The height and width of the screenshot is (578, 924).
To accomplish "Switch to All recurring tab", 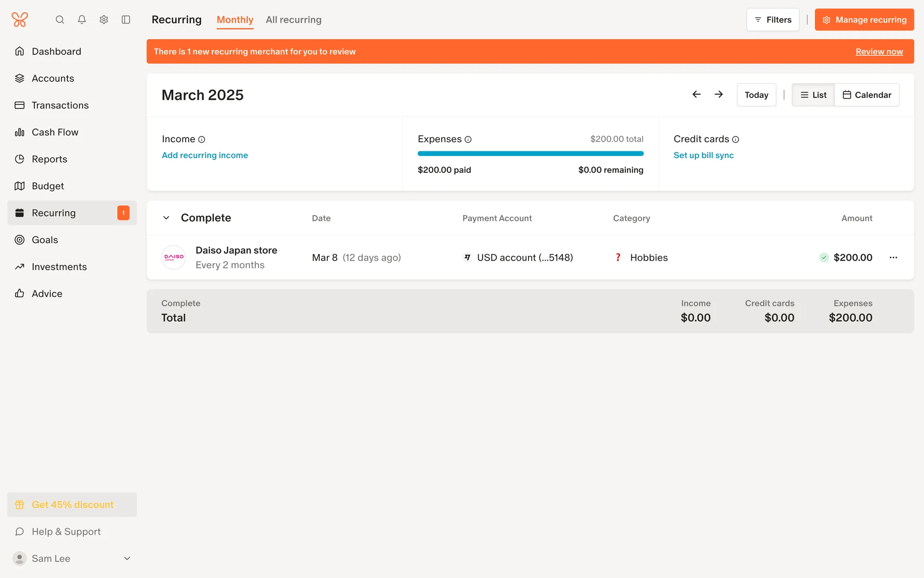I will [x=294, y=20].
